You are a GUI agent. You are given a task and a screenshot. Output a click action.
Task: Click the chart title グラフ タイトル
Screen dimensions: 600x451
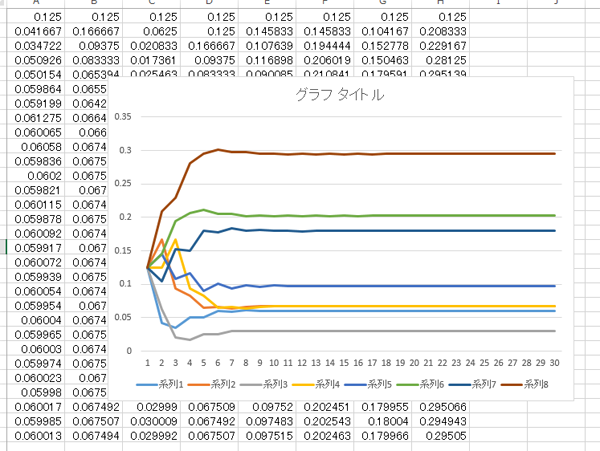(x=339, y=94)
